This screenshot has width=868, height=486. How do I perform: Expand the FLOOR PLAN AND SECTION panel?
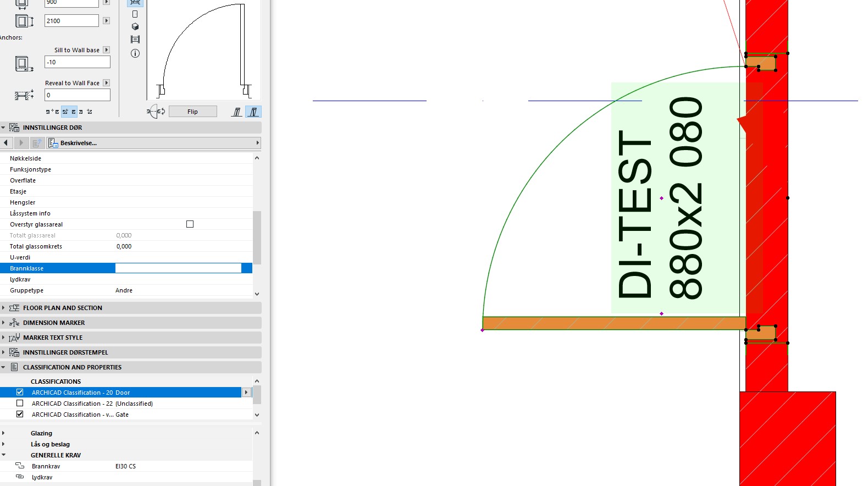[x=3, y=308]
